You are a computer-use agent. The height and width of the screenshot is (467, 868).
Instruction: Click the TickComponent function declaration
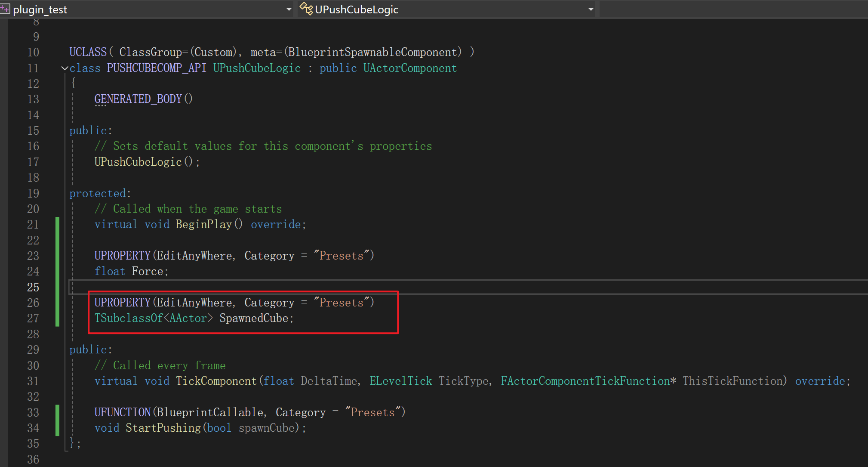click(216, 381)
